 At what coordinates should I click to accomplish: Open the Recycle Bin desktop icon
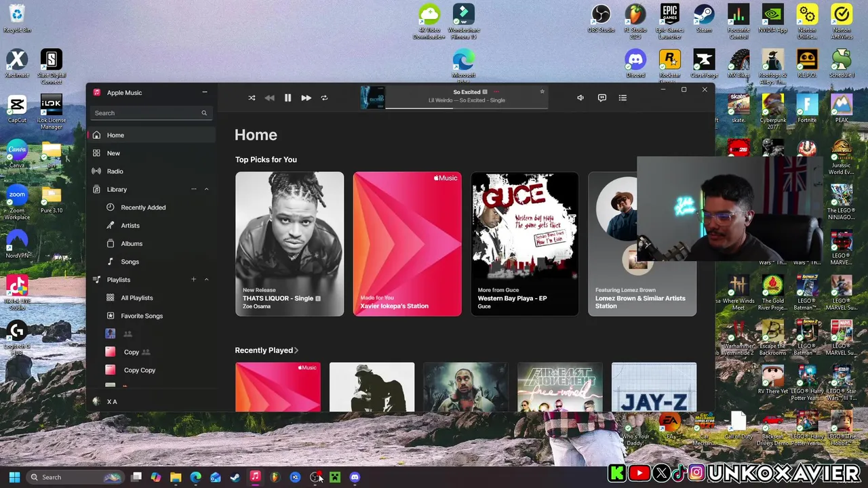[16, 18]
